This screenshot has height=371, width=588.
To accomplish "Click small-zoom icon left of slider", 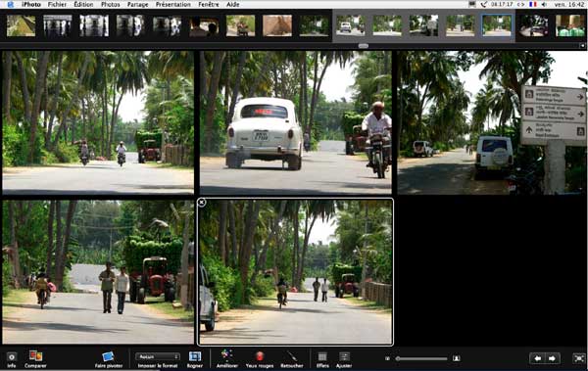I will tap(387, 358).
